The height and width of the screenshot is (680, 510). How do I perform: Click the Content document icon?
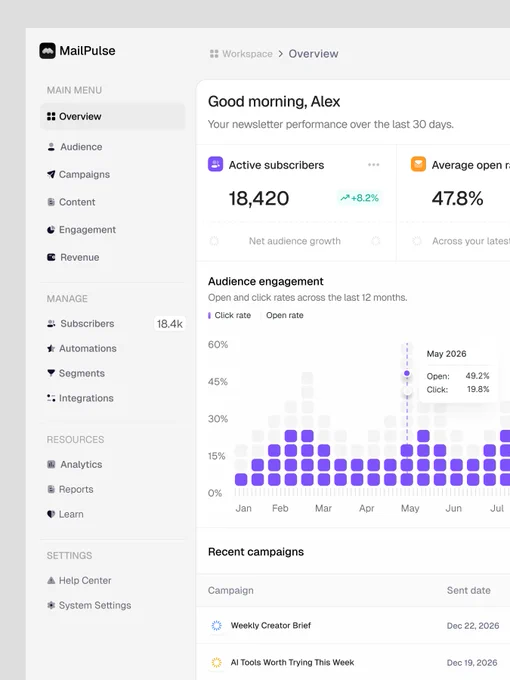click(x=51, y=202)
